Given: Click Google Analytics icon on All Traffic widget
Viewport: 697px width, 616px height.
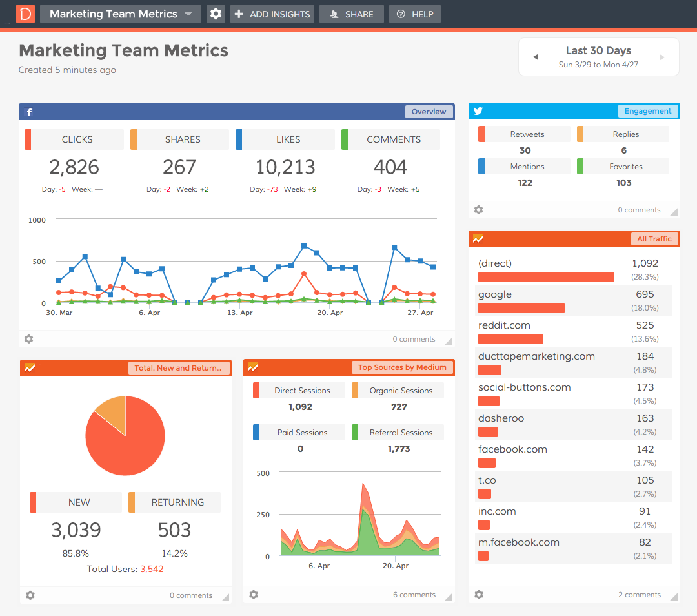Looking at the screenshot, I should [x=478, y=239].
